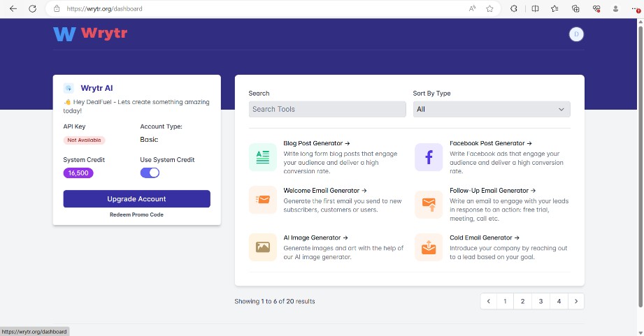The width and height of the screenshot is (644, 336).
Task: Open browser Extensions puzzle icon
Action: coord(513,8)
